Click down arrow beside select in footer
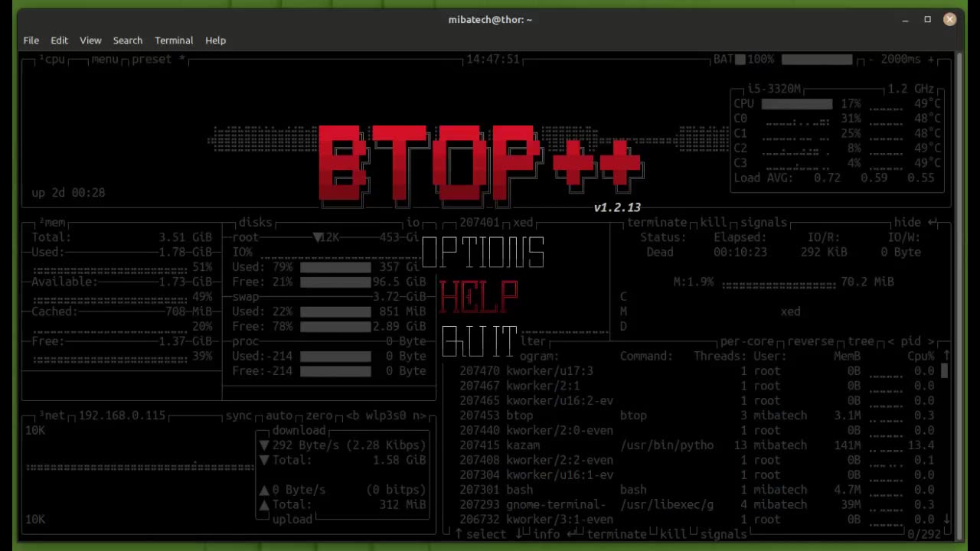Screen dimensions: 980x551 pos(518,534)
